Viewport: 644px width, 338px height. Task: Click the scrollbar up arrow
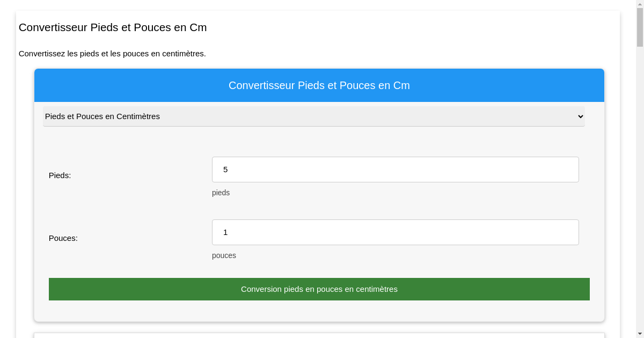[640, 4]
